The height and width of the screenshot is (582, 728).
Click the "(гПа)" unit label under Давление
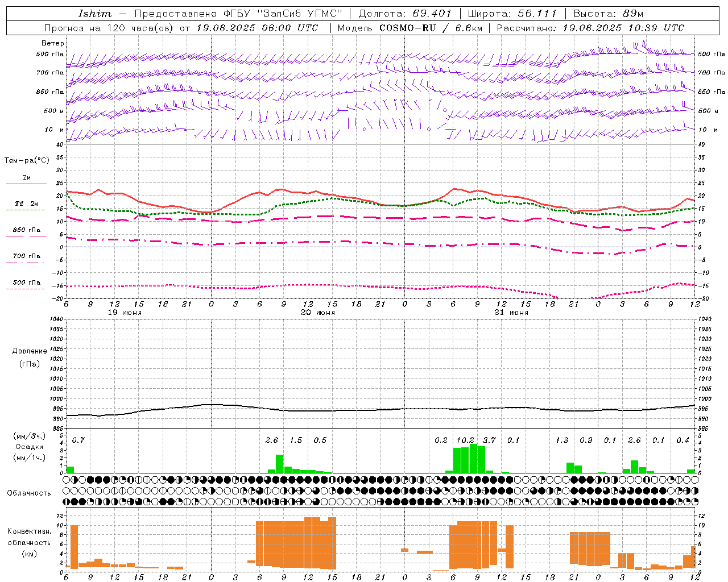30,364
